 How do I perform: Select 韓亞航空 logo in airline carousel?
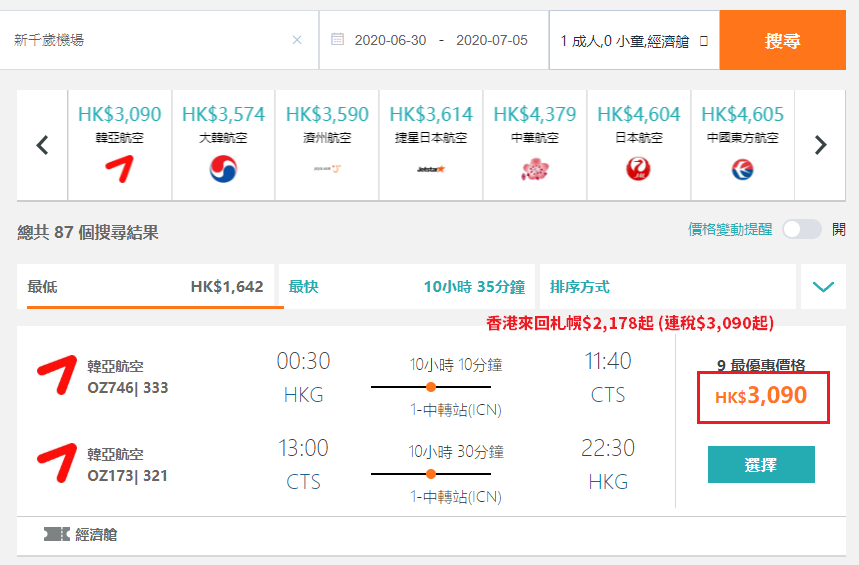[x=119, y=169]
